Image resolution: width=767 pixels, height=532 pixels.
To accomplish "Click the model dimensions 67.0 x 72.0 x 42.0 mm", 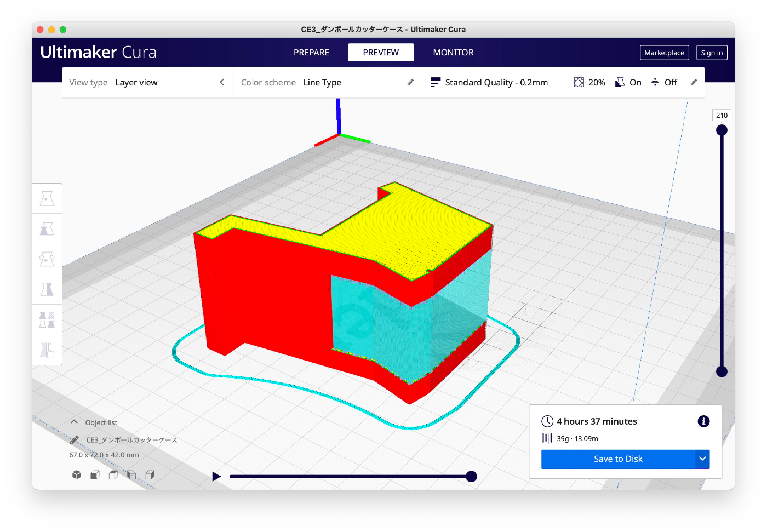I will [104, 455].
